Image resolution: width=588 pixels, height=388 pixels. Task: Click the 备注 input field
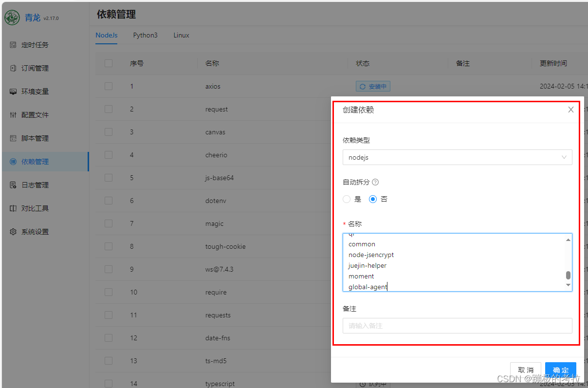(458, 326)
